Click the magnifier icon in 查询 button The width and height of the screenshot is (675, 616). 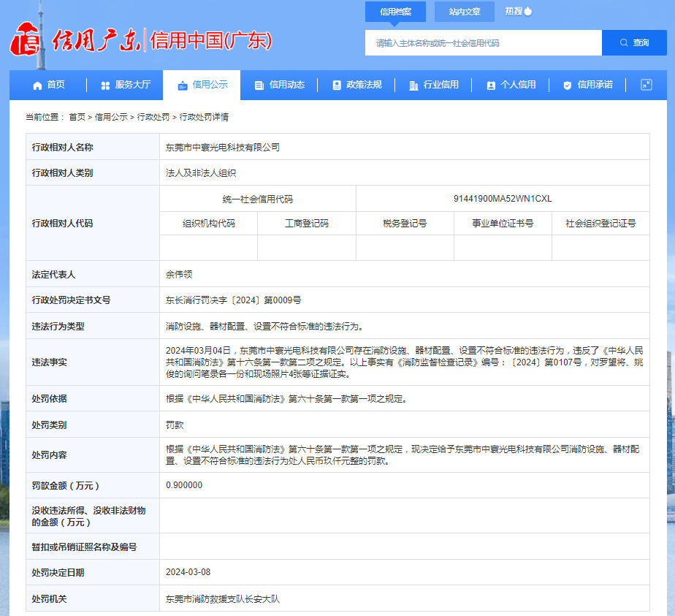pyautogui.click(x=623, y=42)
